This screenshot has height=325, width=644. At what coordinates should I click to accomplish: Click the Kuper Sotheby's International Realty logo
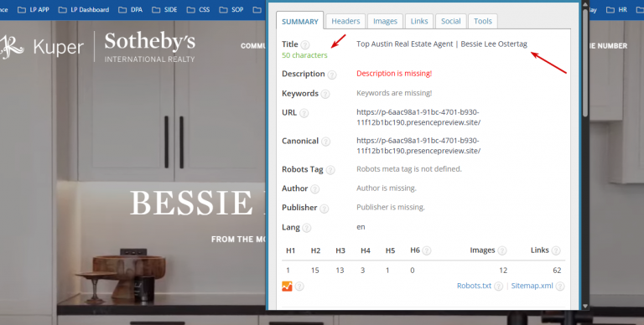coord(98,47)
